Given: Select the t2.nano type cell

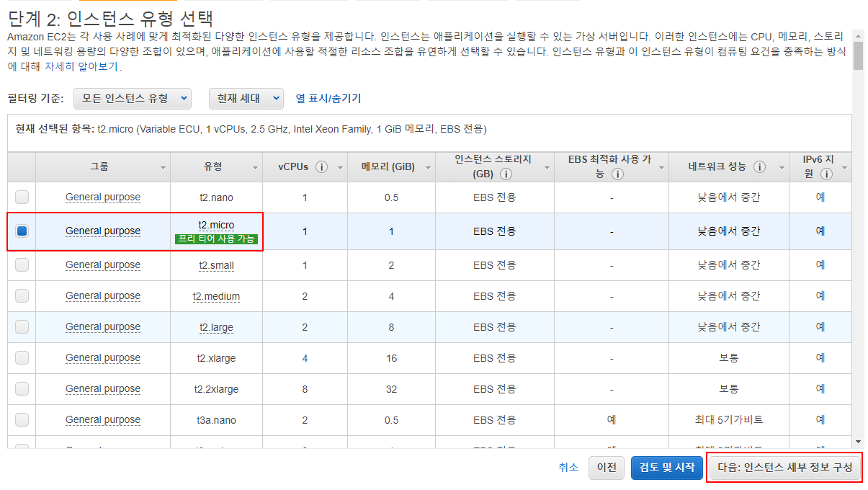Looking at the screenshot, I should pyautogui.click(x=216, y=197).
